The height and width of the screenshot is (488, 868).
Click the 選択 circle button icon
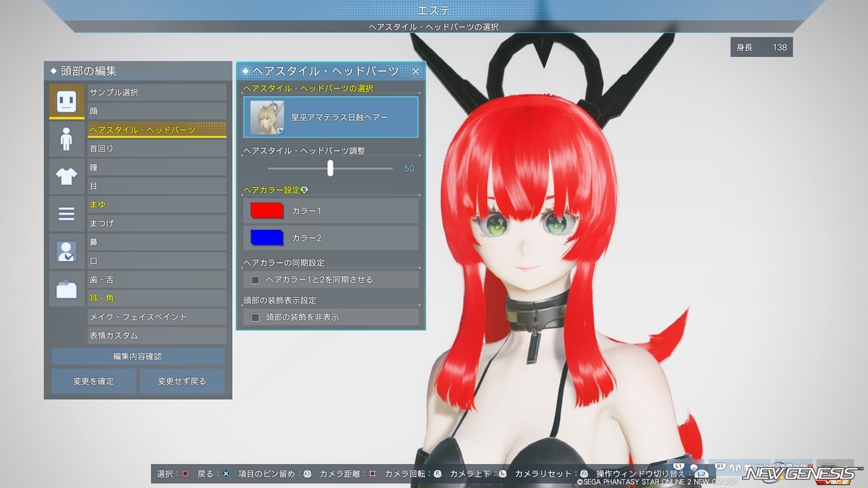[186, 474]
